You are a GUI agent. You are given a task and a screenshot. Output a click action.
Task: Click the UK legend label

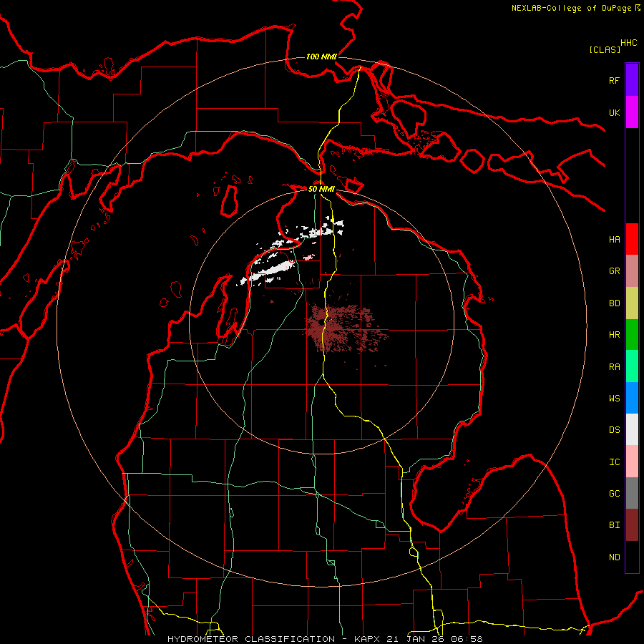tap(614, 112)
